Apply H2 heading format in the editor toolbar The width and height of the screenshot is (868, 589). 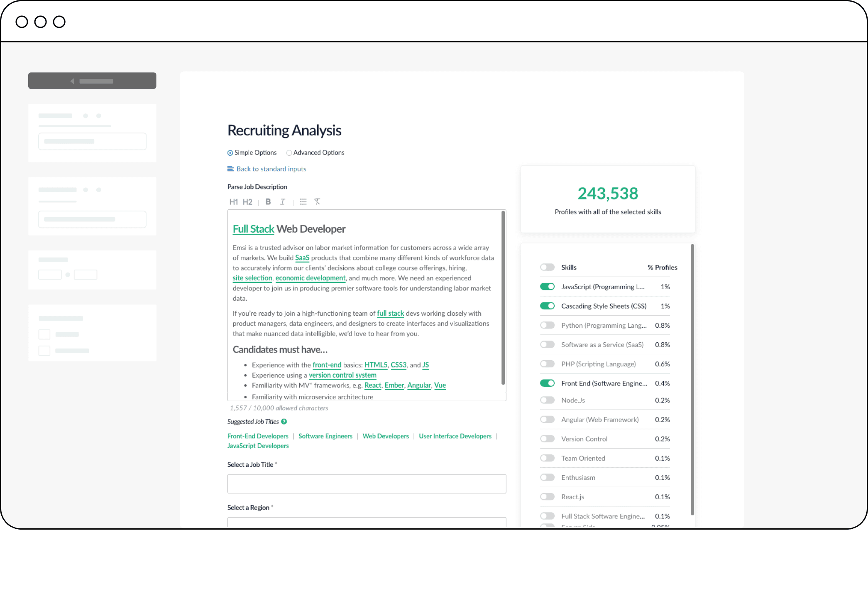(247, 202)
